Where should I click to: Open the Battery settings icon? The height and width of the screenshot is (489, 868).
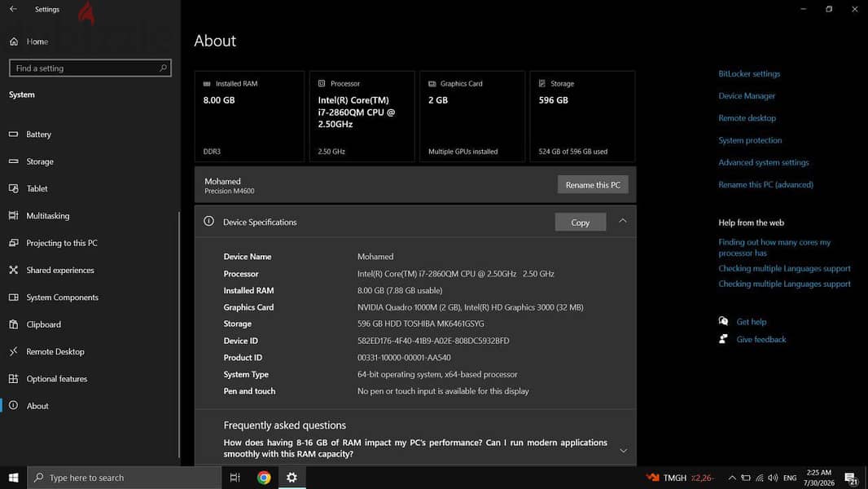click(x=13, y=134)
